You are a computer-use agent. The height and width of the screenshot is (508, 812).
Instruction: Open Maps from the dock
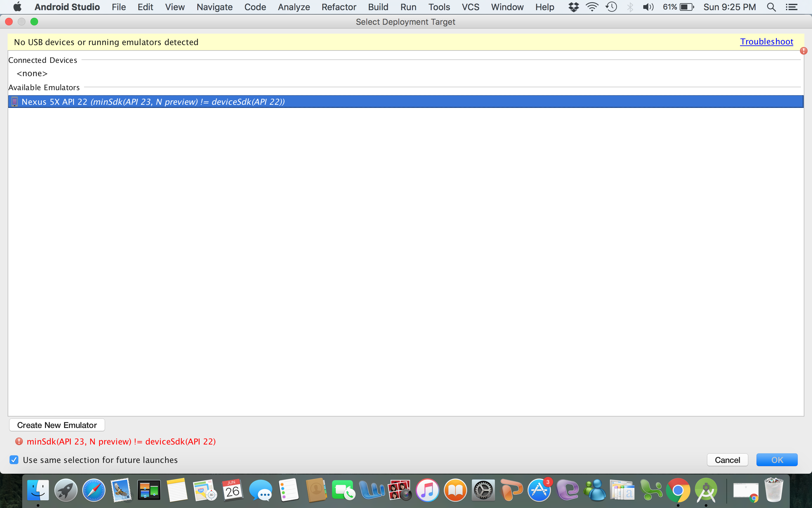click(205, 490)
